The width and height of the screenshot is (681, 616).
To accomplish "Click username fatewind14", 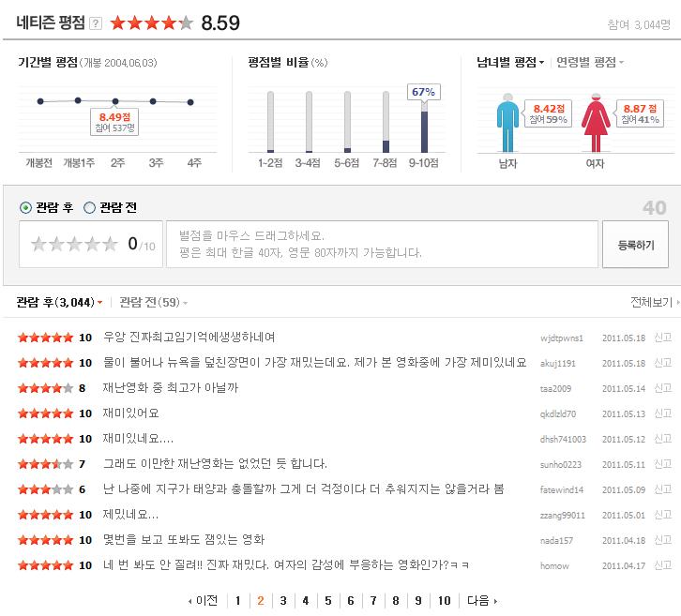I will pos(562,489).
